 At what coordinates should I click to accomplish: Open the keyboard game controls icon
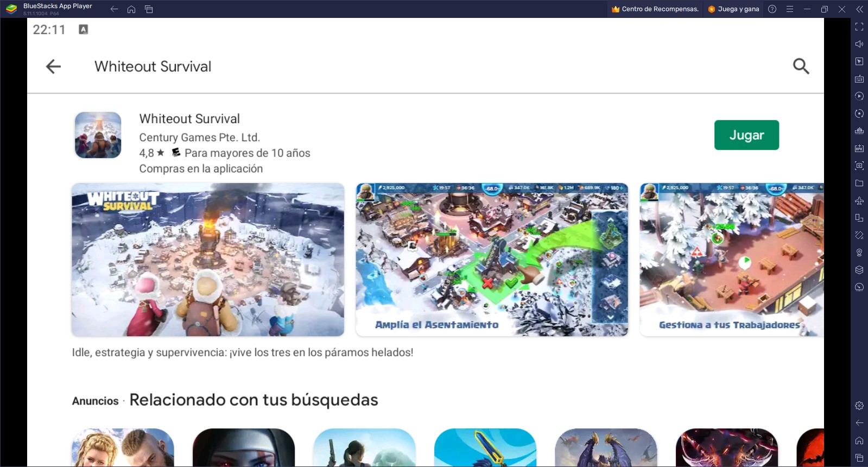(859, 79)
